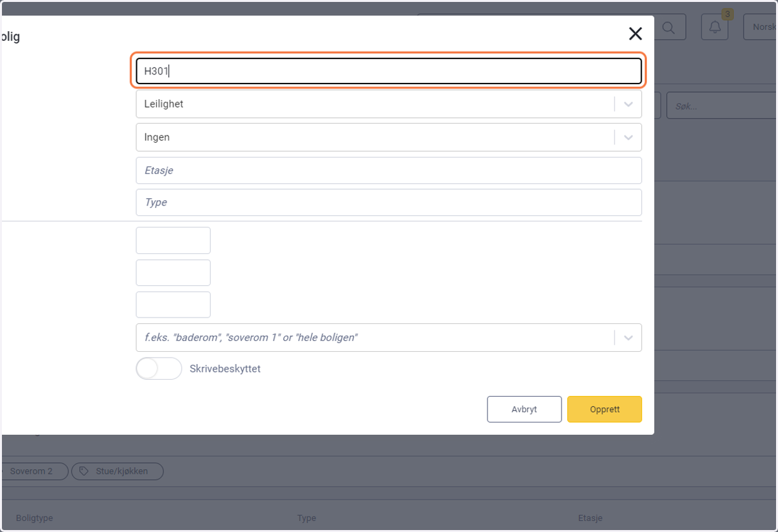This screenshot has height=532, width=778.
Task: Expand the tags dropdown chevron
Action: (628, 338)
